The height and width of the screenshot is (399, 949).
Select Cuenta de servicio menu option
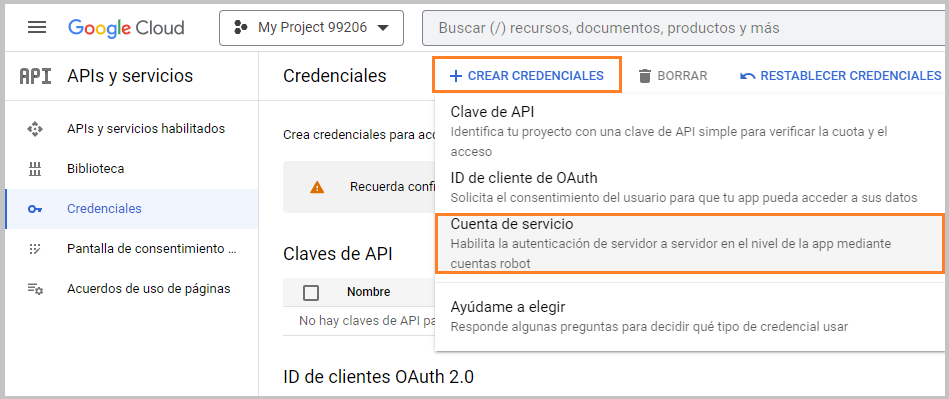pyautogui.click(x=690, y=243)
